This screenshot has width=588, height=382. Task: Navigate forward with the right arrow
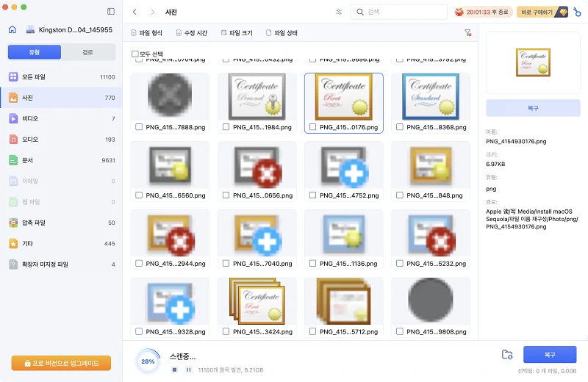pos(152,12)
